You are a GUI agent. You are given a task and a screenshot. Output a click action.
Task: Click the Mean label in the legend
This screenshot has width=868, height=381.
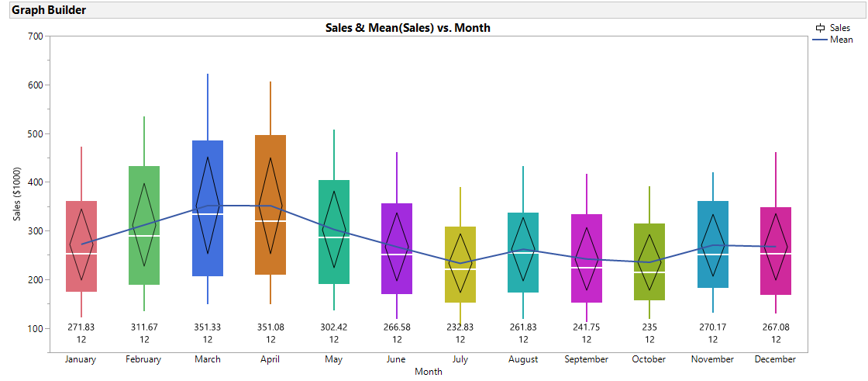[842, 40]
